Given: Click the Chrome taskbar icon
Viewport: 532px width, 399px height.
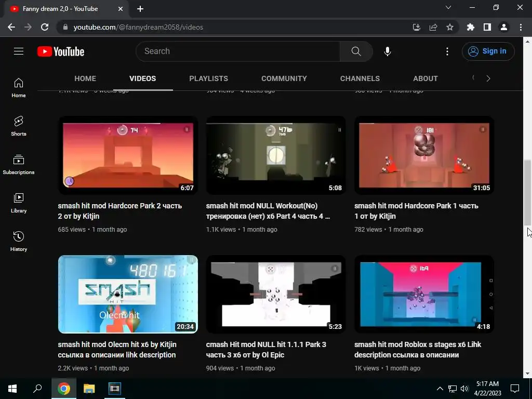Looking at the screenshot, I should click(64, 389).
